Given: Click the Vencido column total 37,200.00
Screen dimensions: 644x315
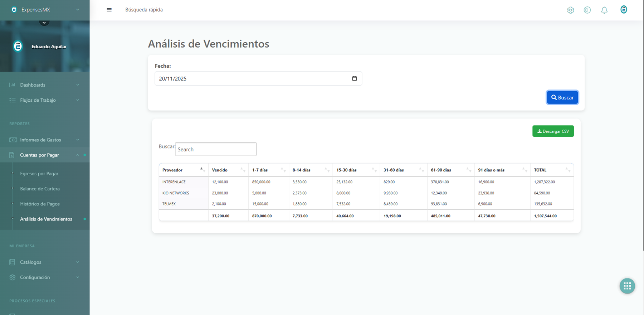Looking at the screenshot, I should [x=221, y=216].
